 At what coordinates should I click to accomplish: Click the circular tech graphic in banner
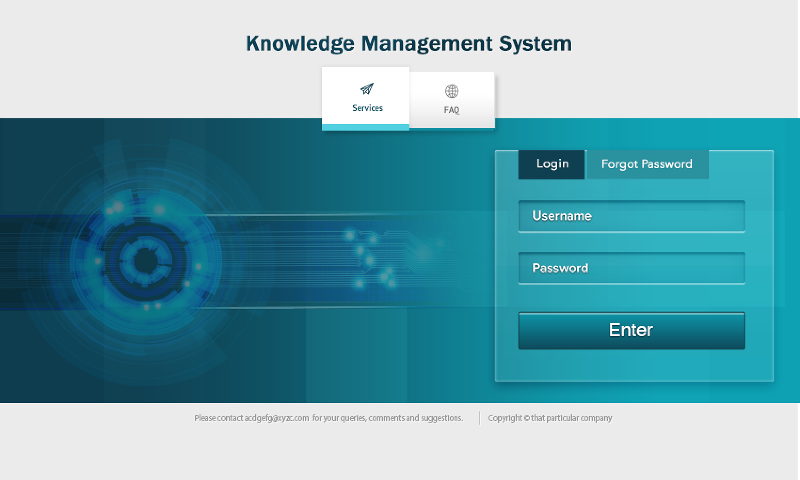click(146, 261)
